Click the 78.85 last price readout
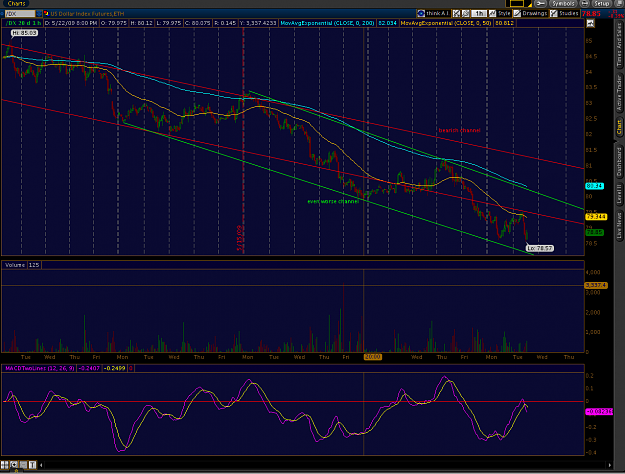 click(591, 14)
